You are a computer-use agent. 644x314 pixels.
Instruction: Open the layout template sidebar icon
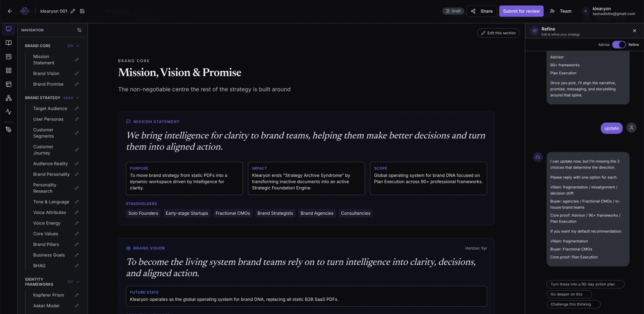9,84
